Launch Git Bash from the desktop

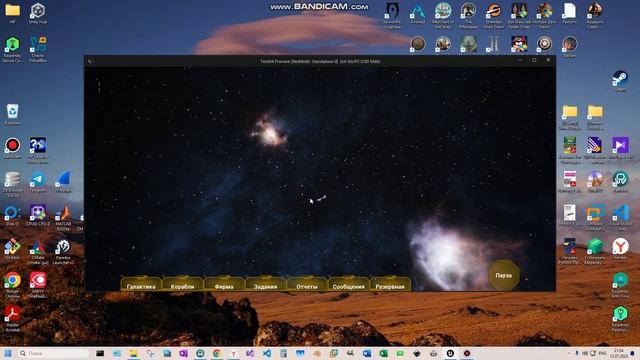click(12, 249)
